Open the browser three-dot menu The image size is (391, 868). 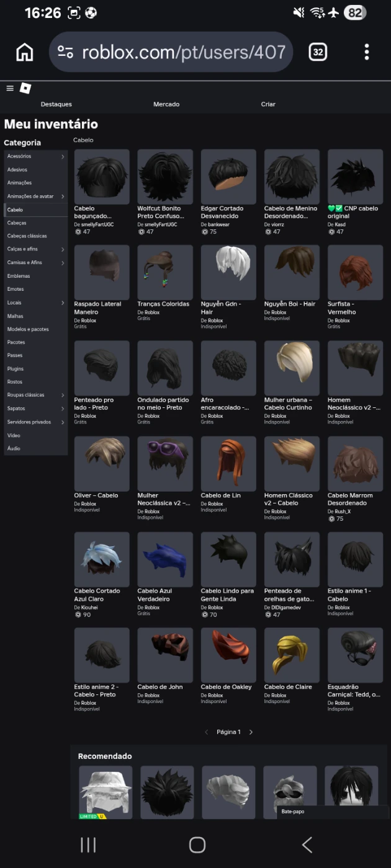tap(367, 53)
